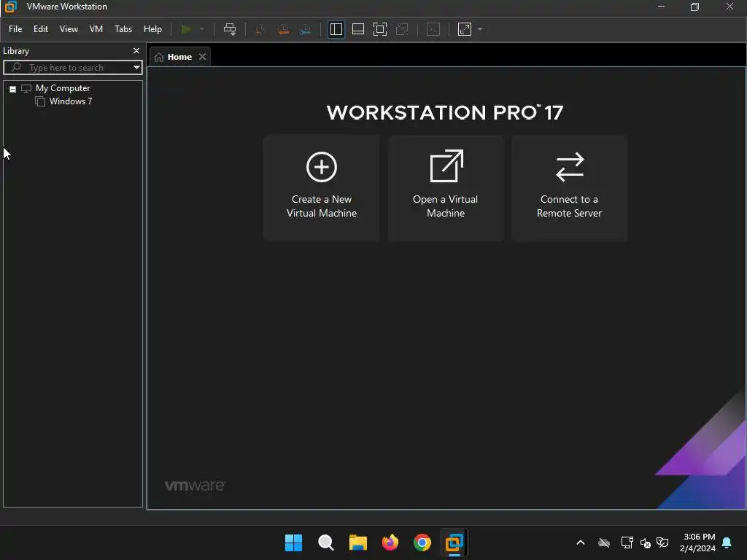
Task: Click Send Ctrl+Alt+Del toolbar icon
Action: click(230, 29)
